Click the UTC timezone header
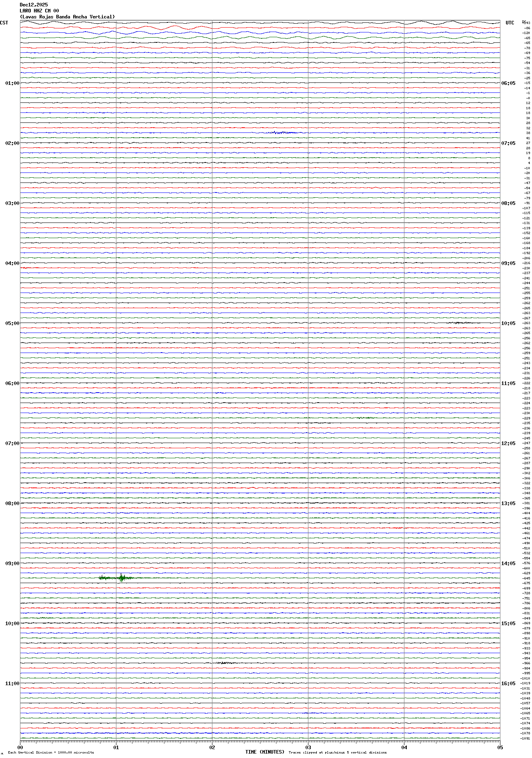 (x=510, y=23)
